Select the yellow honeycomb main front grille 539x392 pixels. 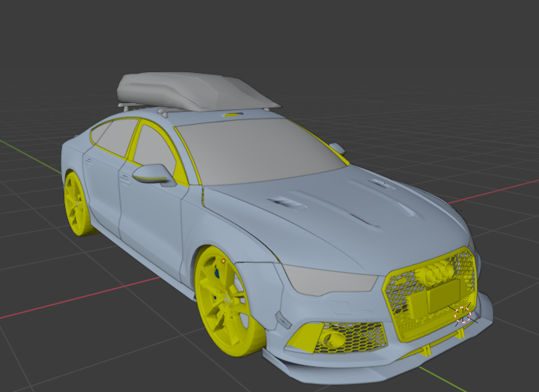[430, 296]
